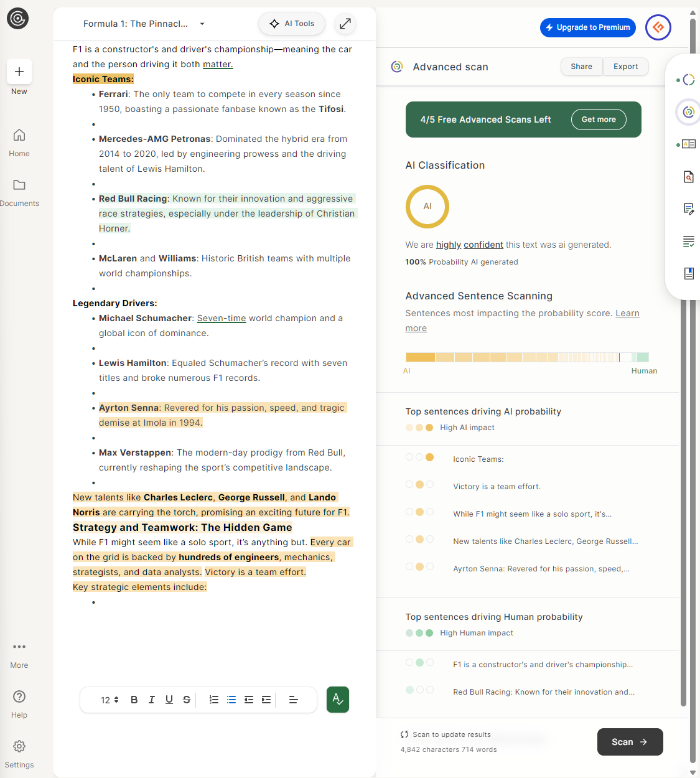Image resolution: width=700 pixels, height=778 pixels.
Task: Open the bookmarked document icon
Action: (689, 273)
